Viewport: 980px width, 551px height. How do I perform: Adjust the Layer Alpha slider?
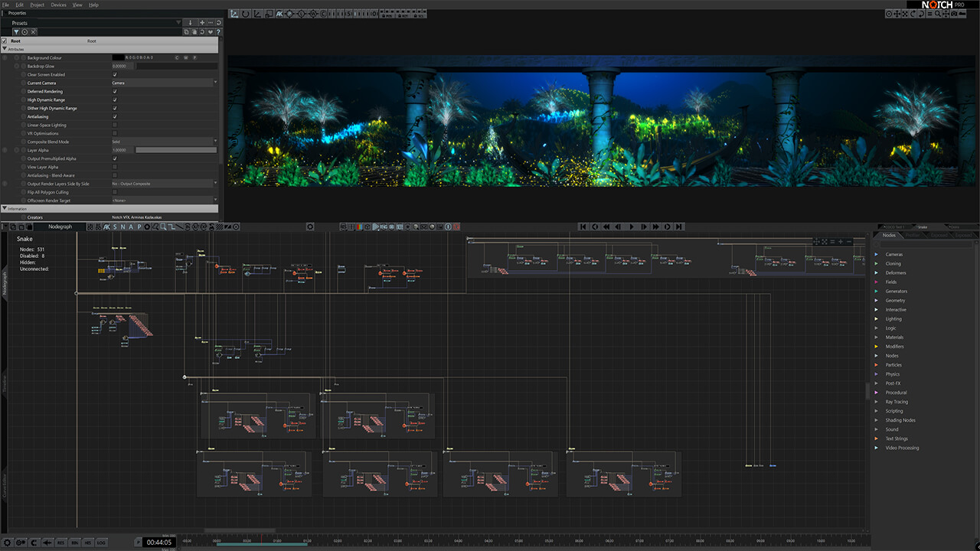(x=176, y=150)
